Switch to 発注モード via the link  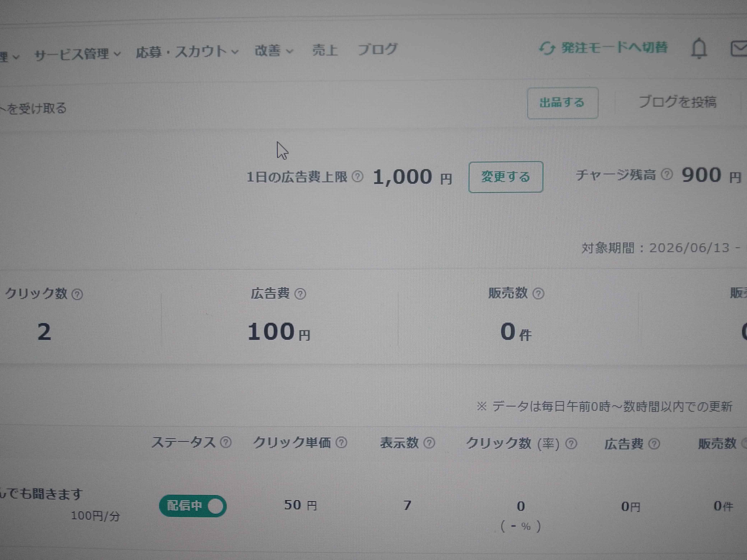click(x=603, y=48)
